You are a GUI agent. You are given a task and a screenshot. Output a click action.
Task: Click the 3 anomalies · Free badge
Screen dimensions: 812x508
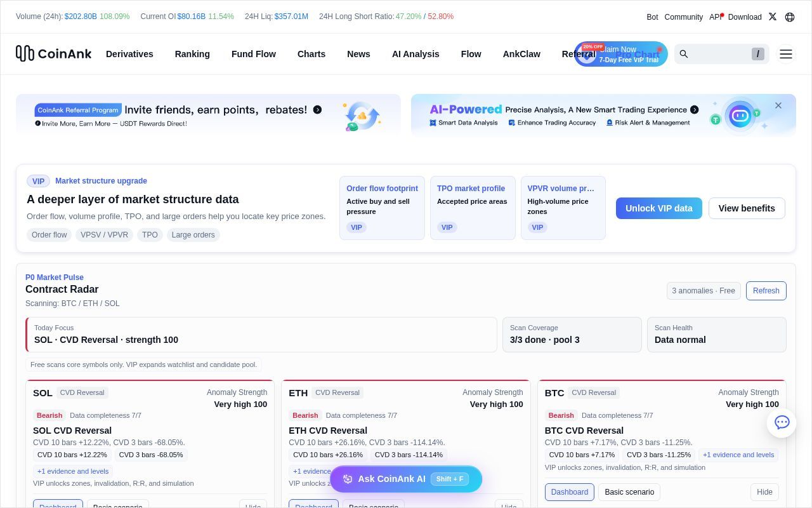(704, 291)
